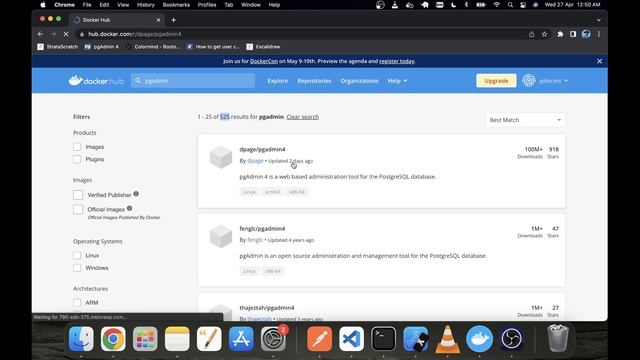The width and height of the screenshot is (640, 360).
Task: Open Postman from the dock
Action: (x=320, y=339)
